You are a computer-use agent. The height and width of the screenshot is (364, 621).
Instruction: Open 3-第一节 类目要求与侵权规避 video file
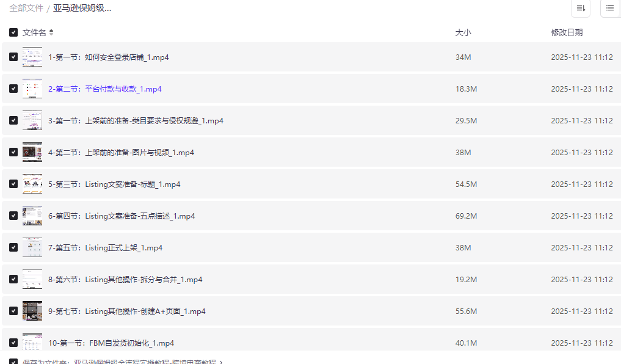(x=136, y=120)
